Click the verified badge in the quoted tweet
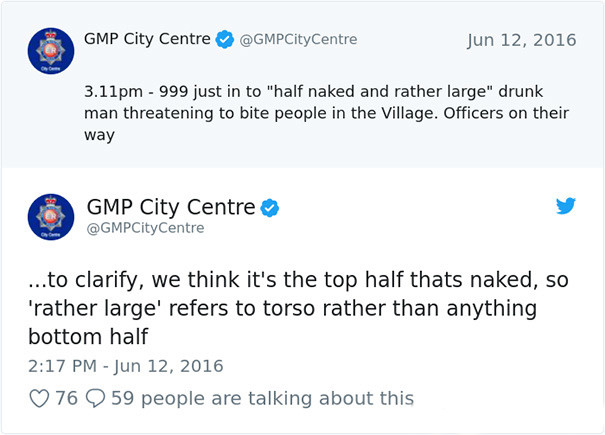This screenshot has width=605, height=435. 225,40
